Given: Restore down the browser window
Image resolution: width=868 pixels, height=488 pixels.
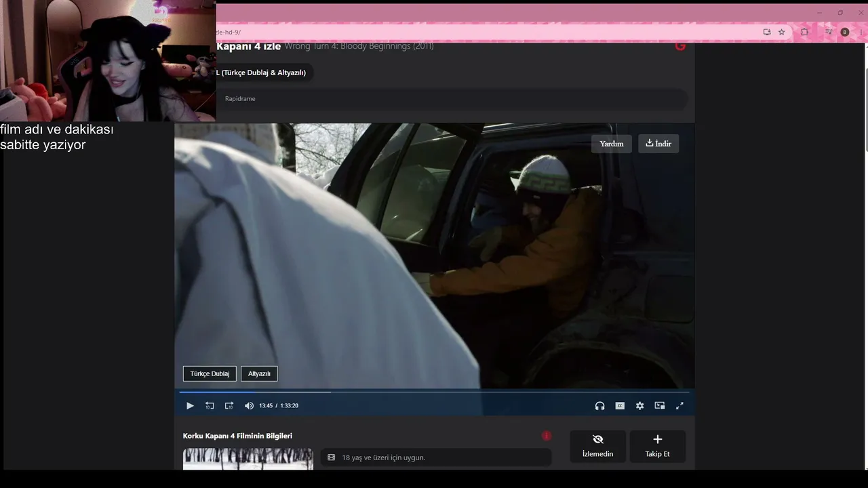Looking at the screenshot, I should [x=840, y=12].
